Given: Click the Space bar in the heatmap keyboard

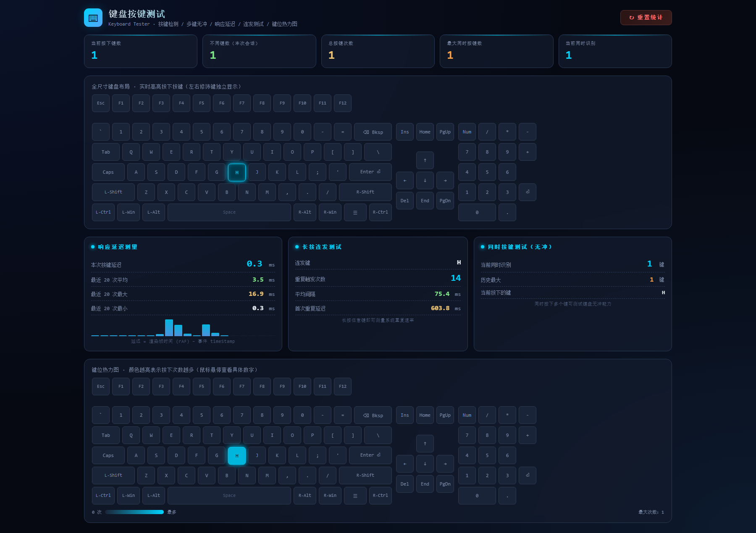Looking at the screenshot, I should click(x=229, y=496).
